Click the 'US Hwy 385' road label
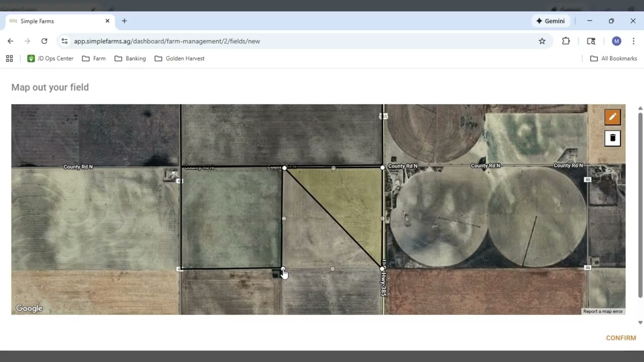The image size is (644, 362). [383, 278]
